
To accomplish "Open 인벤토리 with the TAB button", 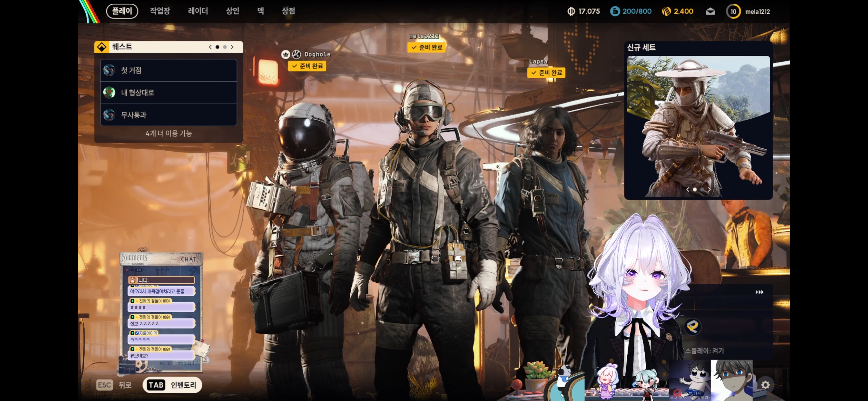I will 172,385.
